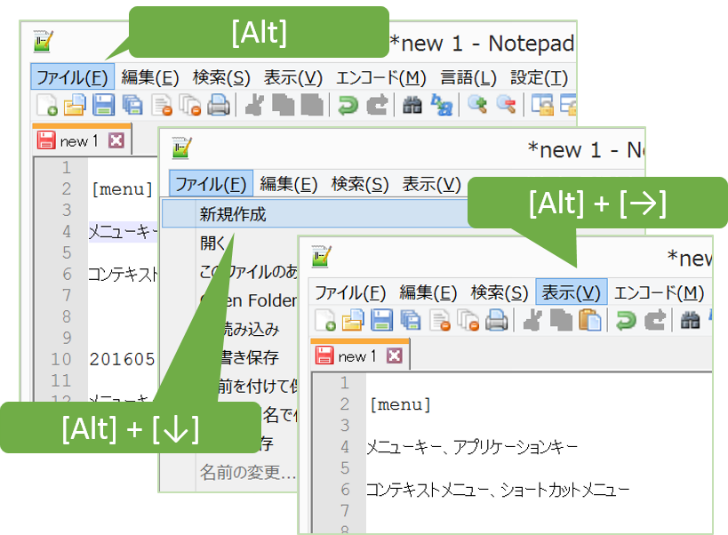Click the Open file icon in the back window toolbar
The image size is (728, 535).
pos(75,105)
